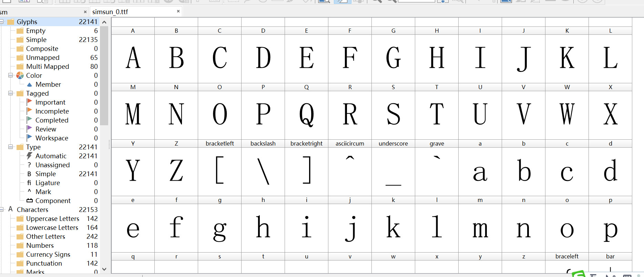
Task: Select the Automatic lightning type filter
Action: pyautogui.click(x=51, y=156)
